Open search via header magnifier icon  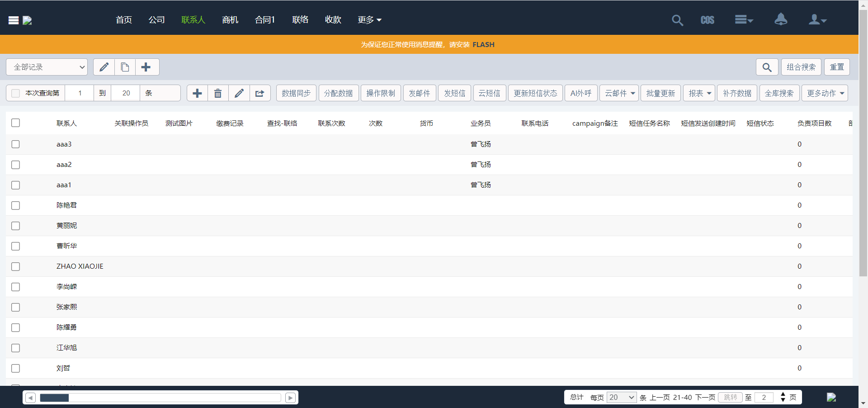point(677,20)
